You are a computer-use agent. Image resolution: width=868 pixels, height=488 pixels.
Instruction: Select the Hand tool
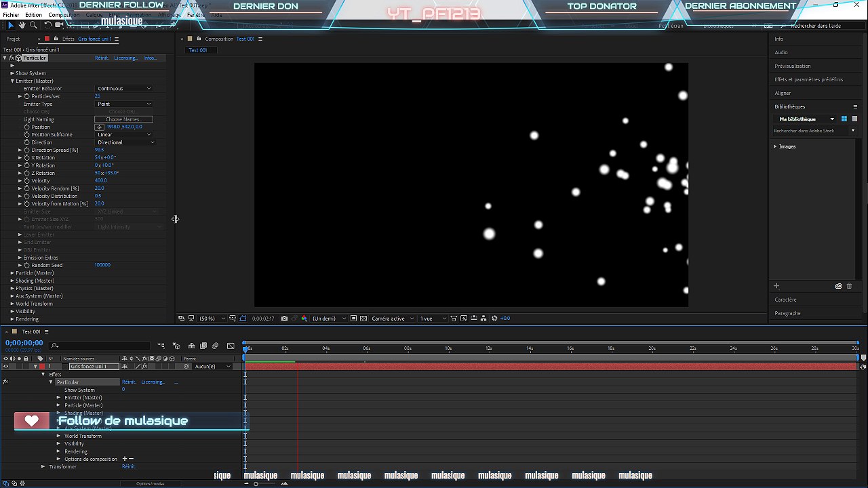tap(22, 25)
